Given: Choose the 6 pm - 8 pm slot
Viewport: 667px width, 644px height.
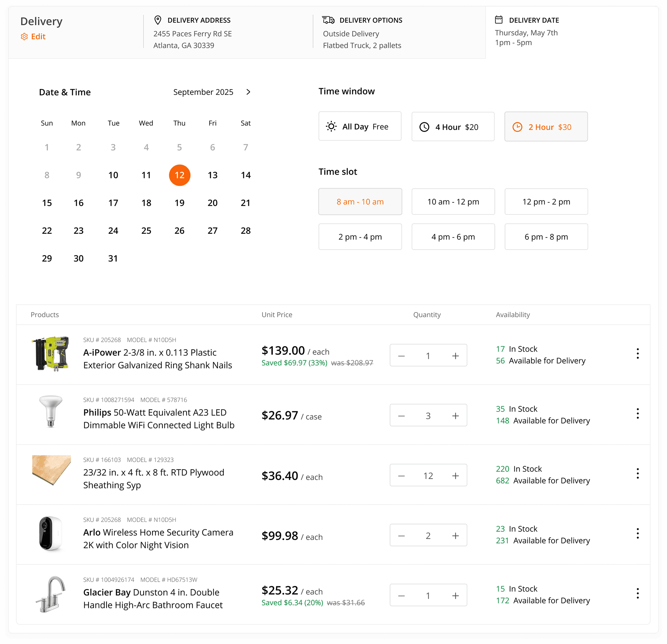Looking at the screenshot, I should pos(546,237).
